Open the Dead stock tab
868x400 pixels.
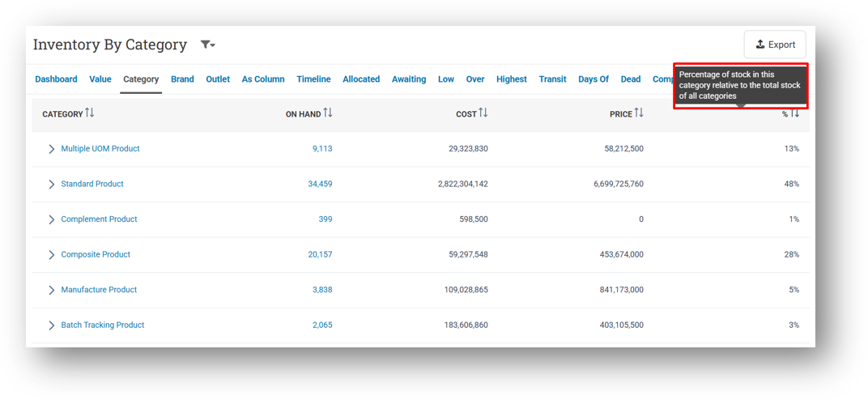pos(631,79)
